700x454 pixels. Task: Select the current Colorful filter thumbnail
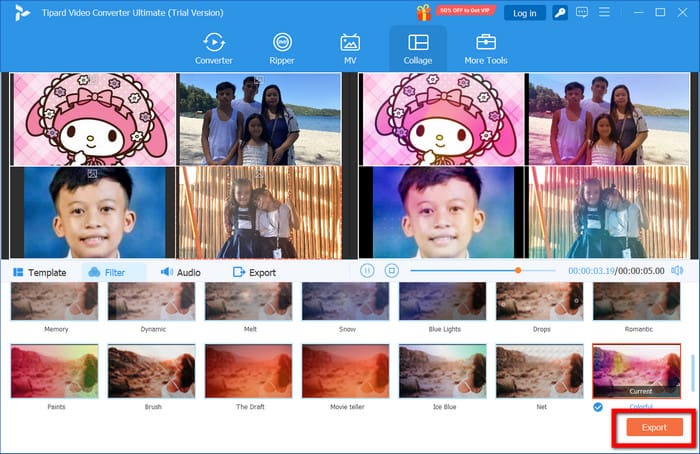637,371
